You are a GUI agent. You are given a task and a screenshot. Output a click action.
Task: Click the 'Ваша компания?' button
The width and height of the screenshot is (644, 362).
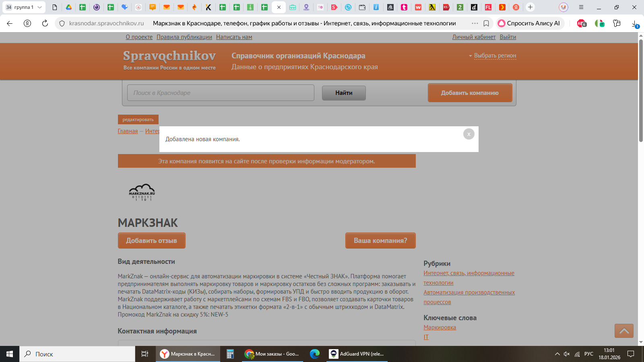point(380,241)
